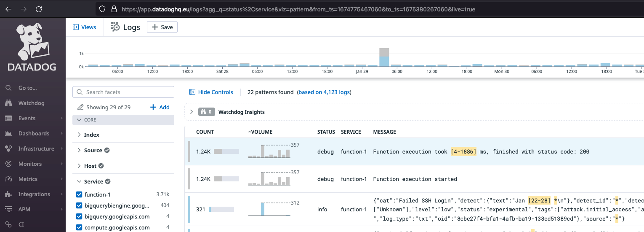
Task: Open Integrations menu in sidebar
Action: pos(34,194)
